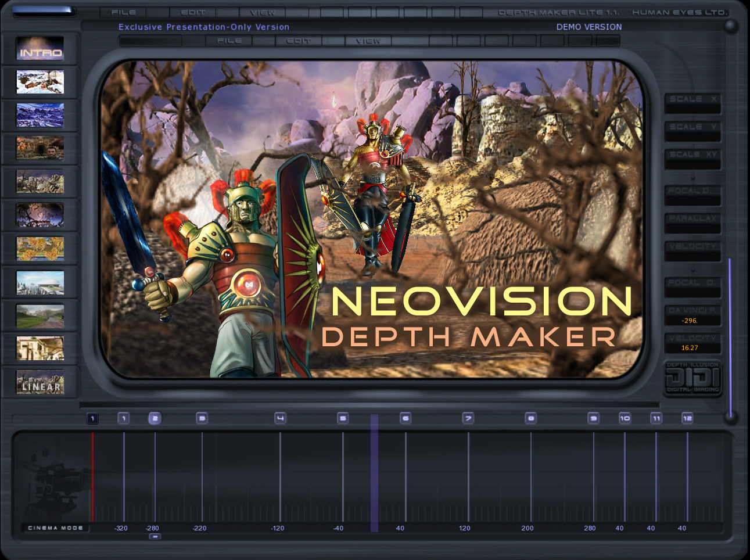The height and width of the screenshot is (560, 750).
Task: Select layer marker 1 above the -320 line
Action: [123, 418]
